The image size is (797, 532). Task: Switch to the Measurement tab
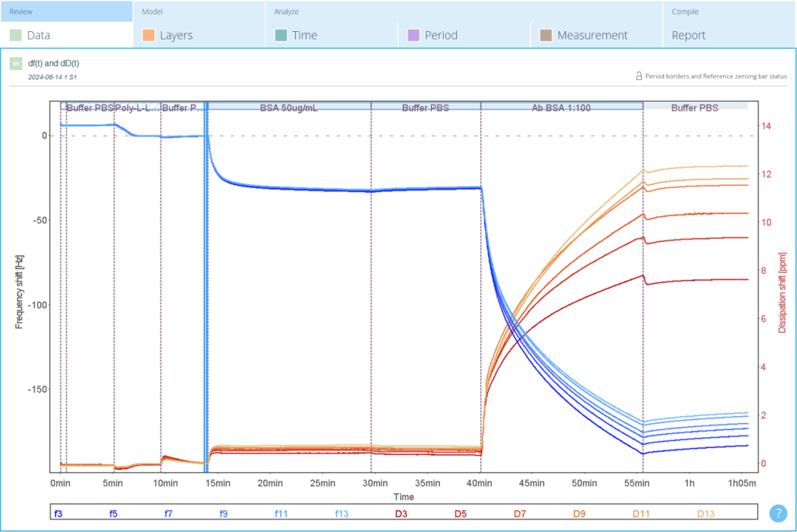[592, 35]
